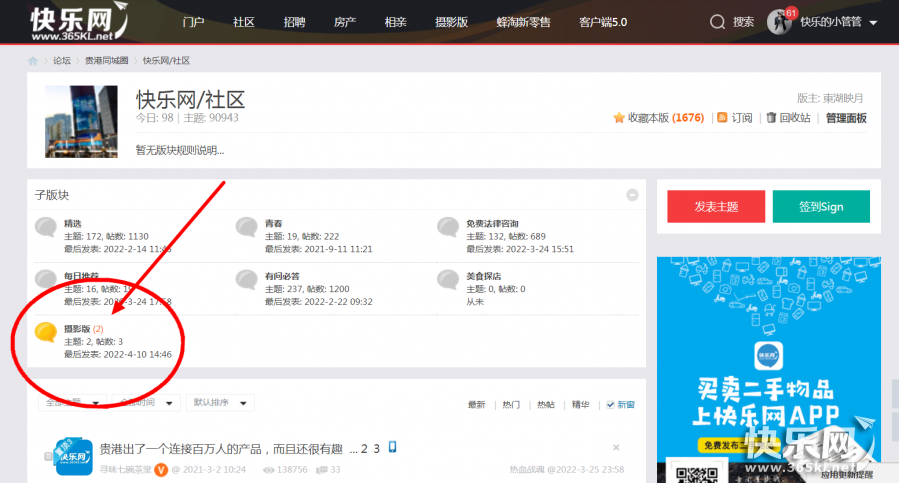Open the 门户 nav menu

(193, 22)
